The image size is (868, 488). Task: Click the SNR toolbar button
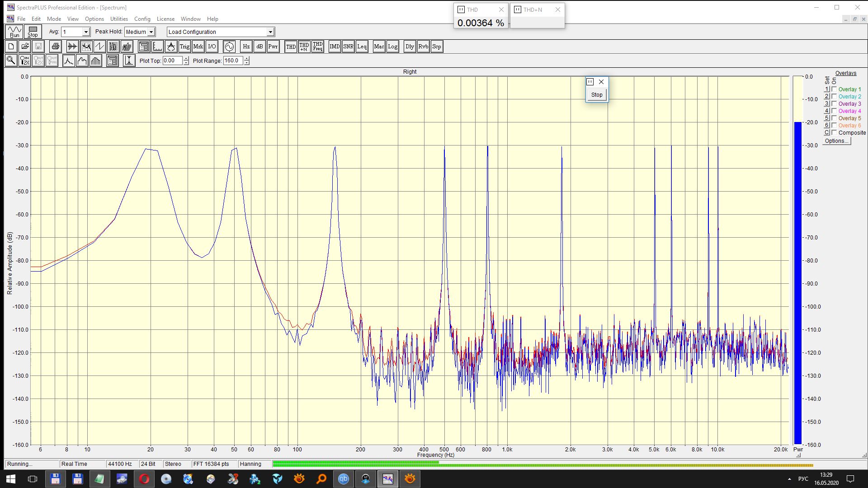click(x=348, y=47)
